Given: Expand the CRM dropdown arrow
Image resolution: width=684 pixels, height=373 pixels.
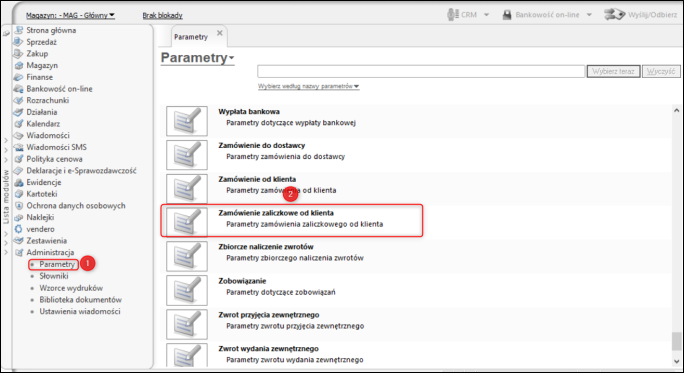Looking at the screenshot, I should [x=486, y=15].
